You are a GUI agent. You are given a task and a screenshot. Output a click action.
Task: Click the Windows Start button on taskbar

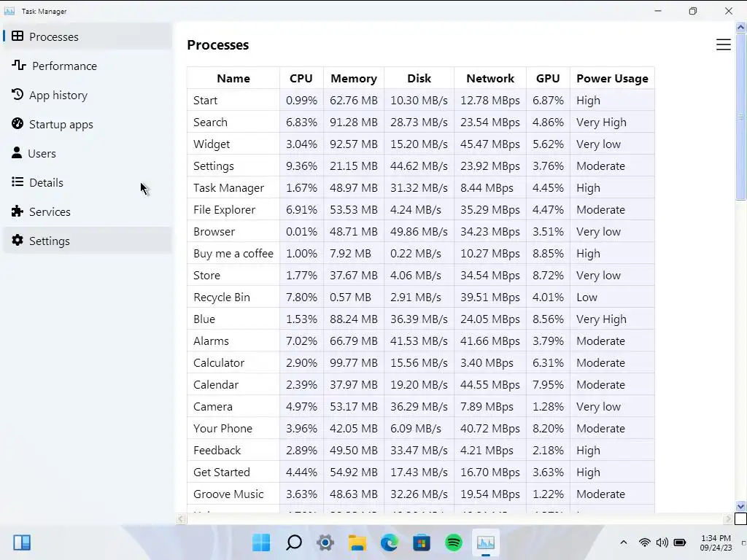coord(261,542)
